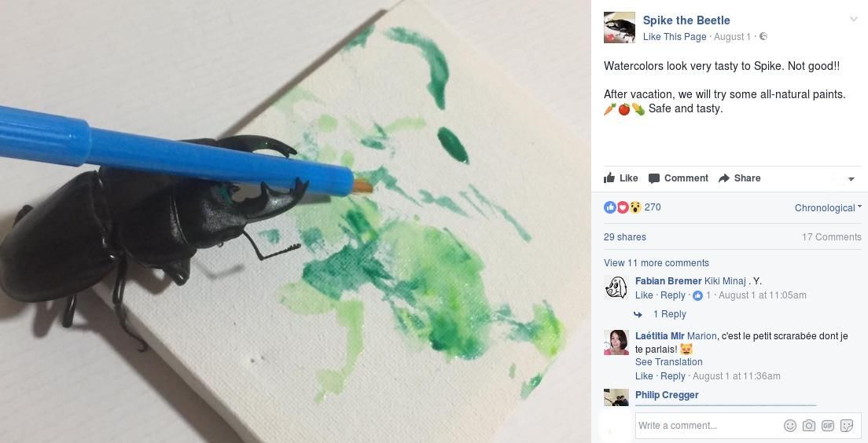Open the 29 shares list

tap(624, 236)
